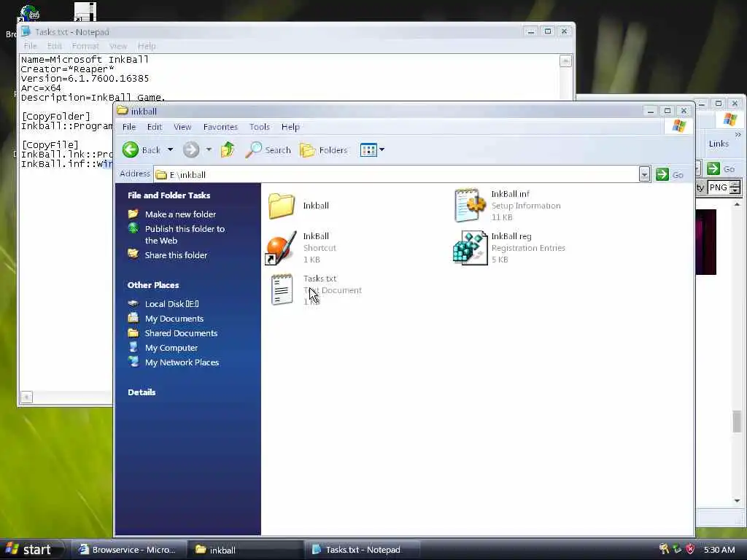Screen dimensions: 747x560
Task: Click the Start button
Action: click(x=31, y=550)
